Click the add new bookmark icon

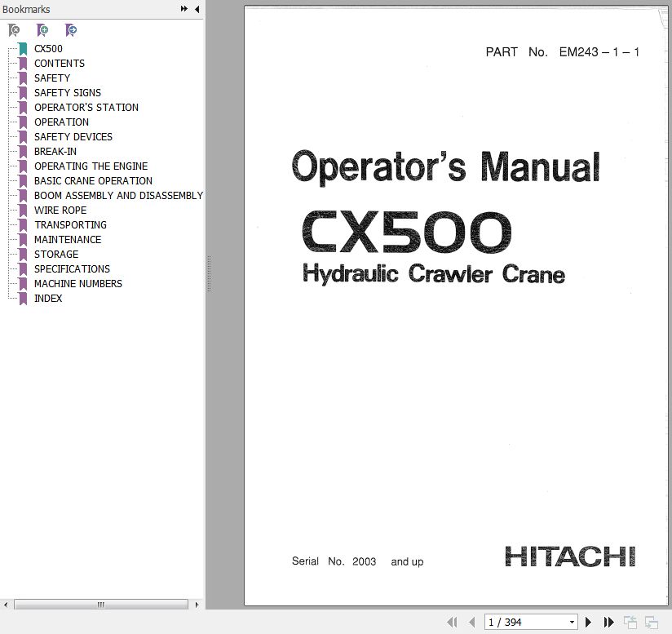(x=42, y=30)
